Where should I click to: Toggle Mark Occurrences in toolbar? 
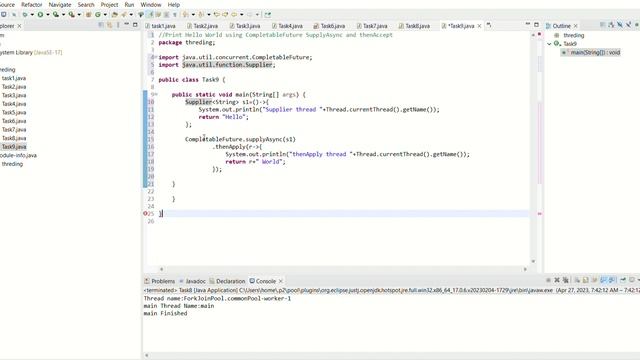(x=150, y=15)
